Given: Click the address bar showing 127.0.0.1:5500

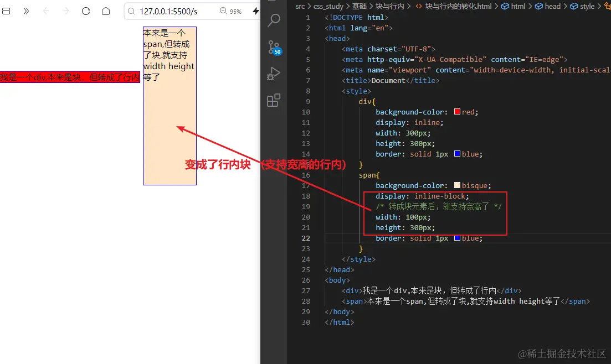Looking at the screenshot, I should click(168, 11).
